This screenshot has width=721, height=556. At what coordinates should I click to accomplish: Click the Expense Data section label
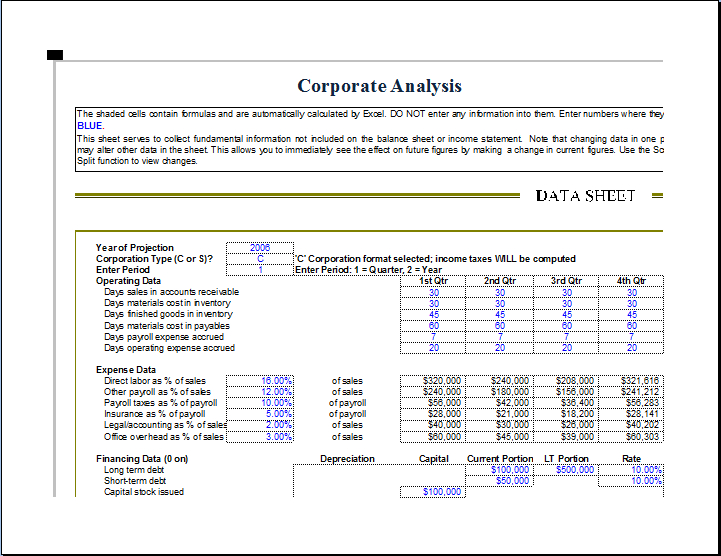pos(126,370)
